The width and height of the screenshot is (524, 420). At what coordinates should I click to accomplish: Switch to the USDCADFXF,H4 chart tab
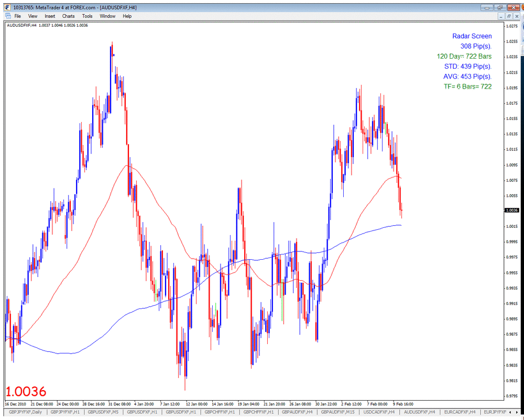pos(379,412)
